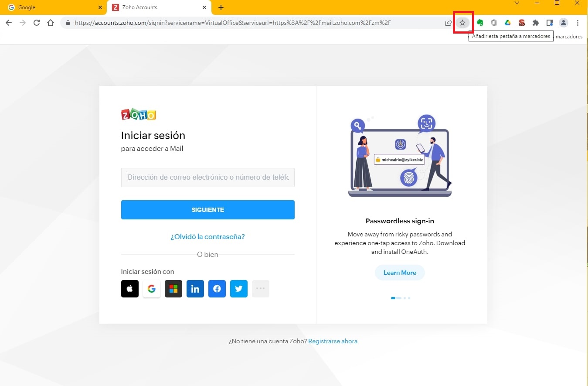588x386 pixels.
Task: Sign in with Facebook
Action: tap(217, 289)
